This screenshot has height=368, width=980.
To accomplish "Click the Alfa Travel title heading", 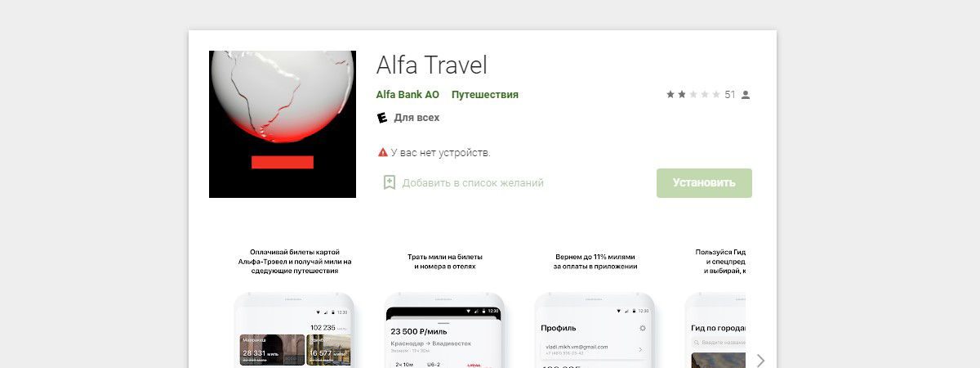I will point(431,65).
